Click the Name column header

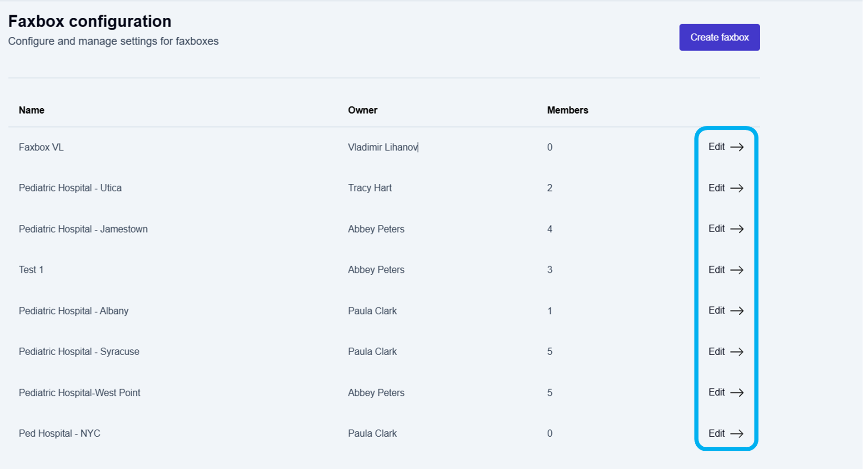(x=31, y=110)
